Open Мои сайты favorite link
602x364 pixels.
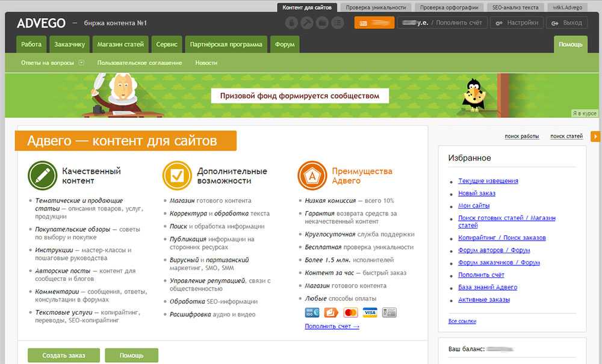474,206
